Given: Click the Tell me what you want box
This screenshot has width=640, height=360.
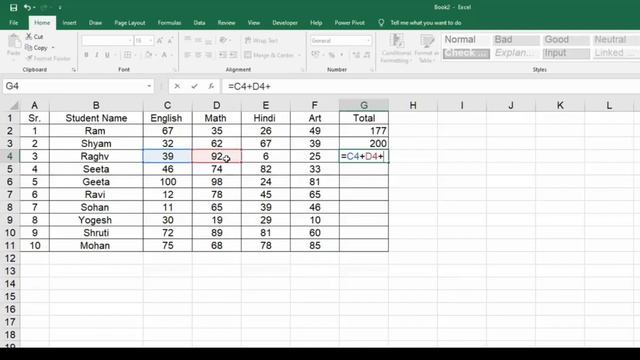Looking at the screenshot, I should [426, 23].
